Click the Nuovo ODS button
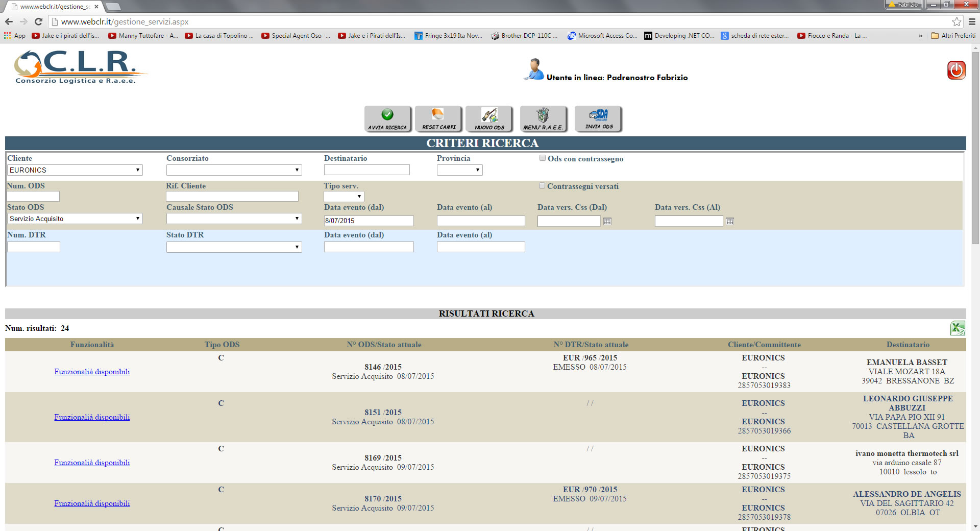This screenshot has height=531, width=980. (489, 119)
